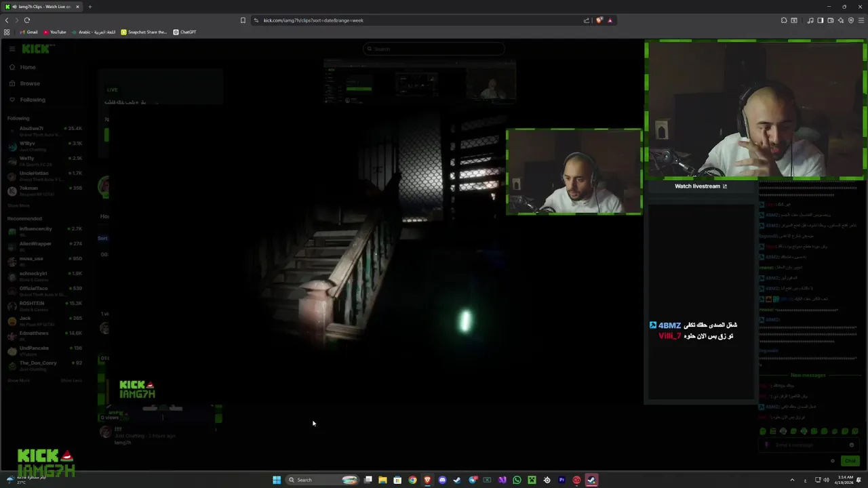Open Discord from taskbar
Image resolution: width=868 pixels, height=488 pixels.
point(442,480)
